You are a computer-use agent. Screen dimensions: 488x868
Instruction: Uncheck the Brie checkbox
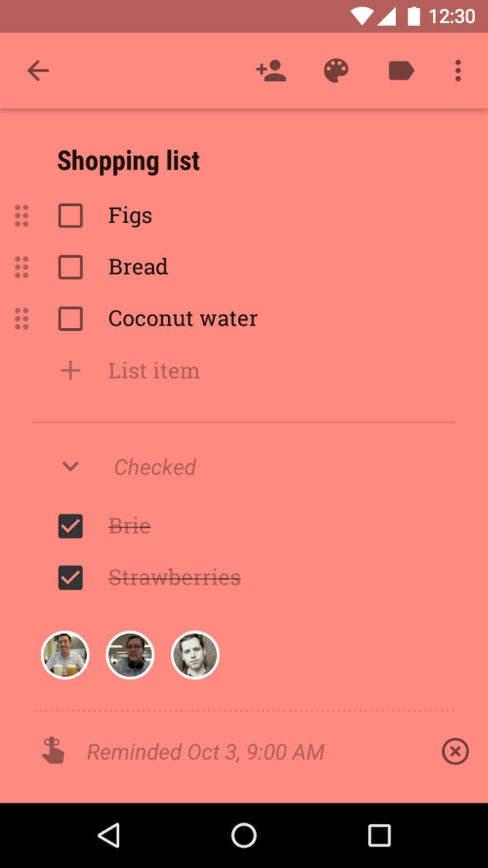(70, 526)
